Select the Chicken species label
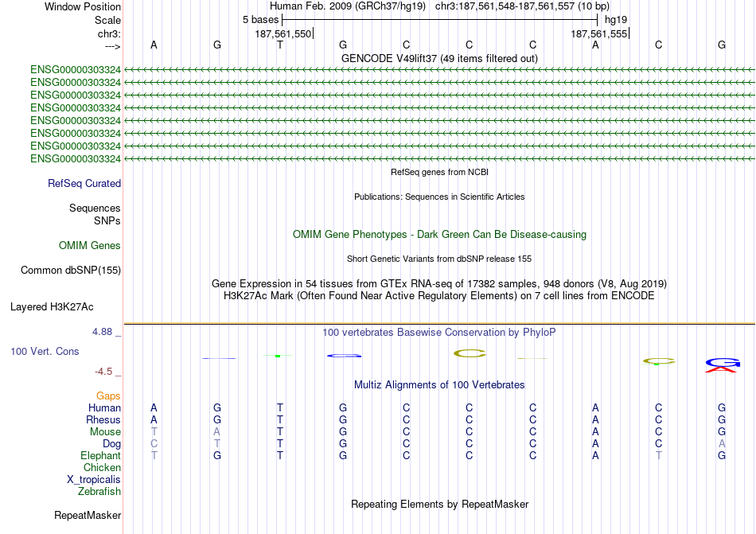The image size is (756, 534). click(102, 467)
